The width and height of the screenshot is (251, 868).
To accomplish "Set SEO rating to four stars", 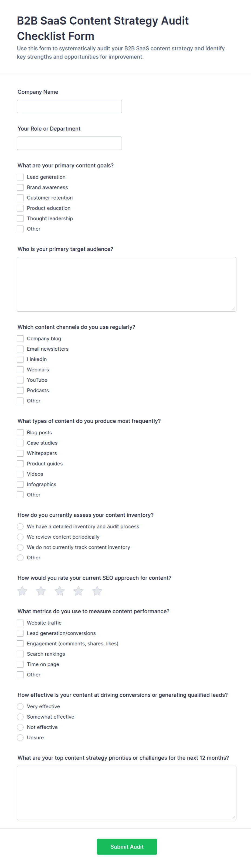I will click(x=79, y=591).
